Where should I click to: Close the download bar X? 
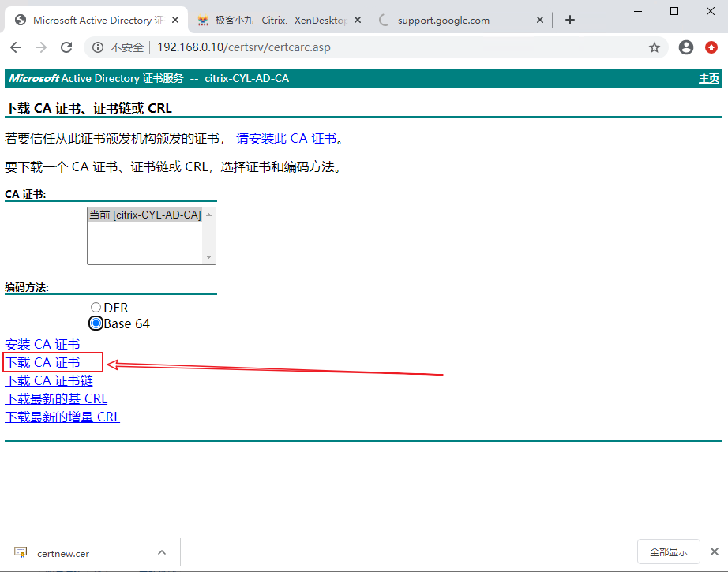[x=714, y=552]
